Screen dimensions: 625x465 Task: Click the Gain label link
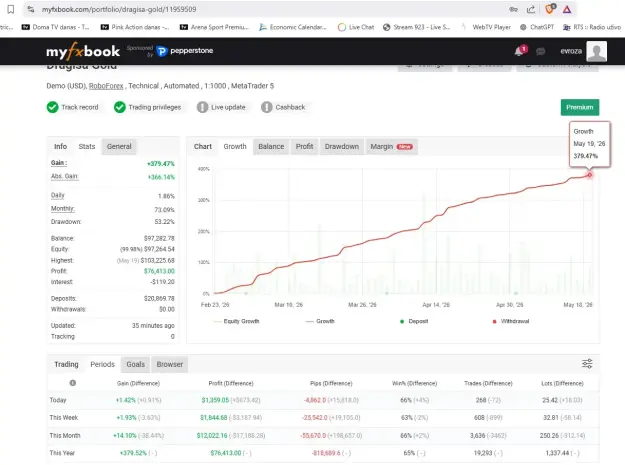(x=59, y=163)
